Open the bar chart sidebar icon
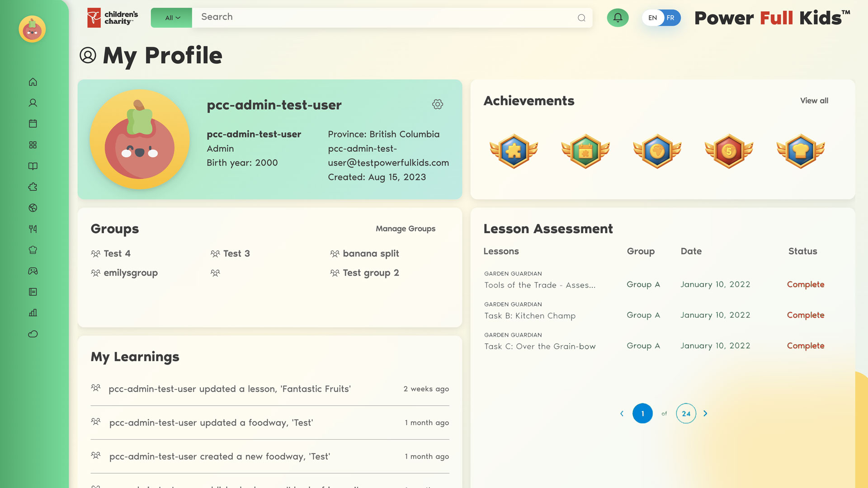 coord(33,313)
